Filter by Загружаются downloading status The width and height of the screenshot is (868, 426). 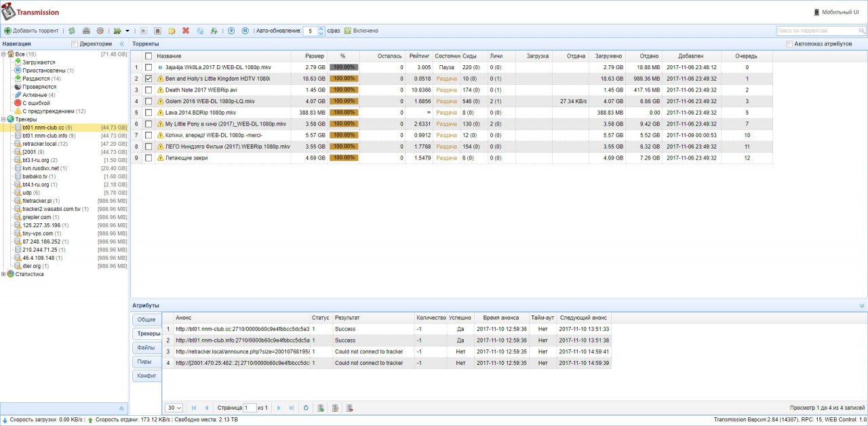(39, 62)
